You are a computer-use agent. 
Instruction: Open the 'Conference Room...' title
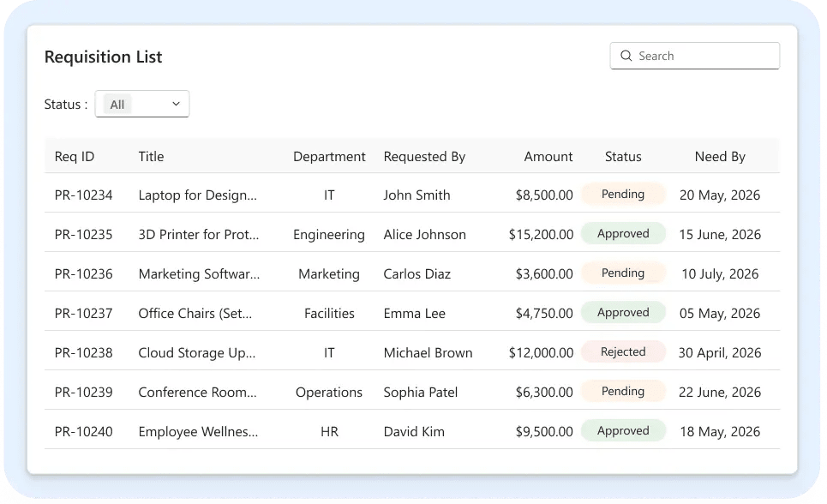[x=197, y=392]
